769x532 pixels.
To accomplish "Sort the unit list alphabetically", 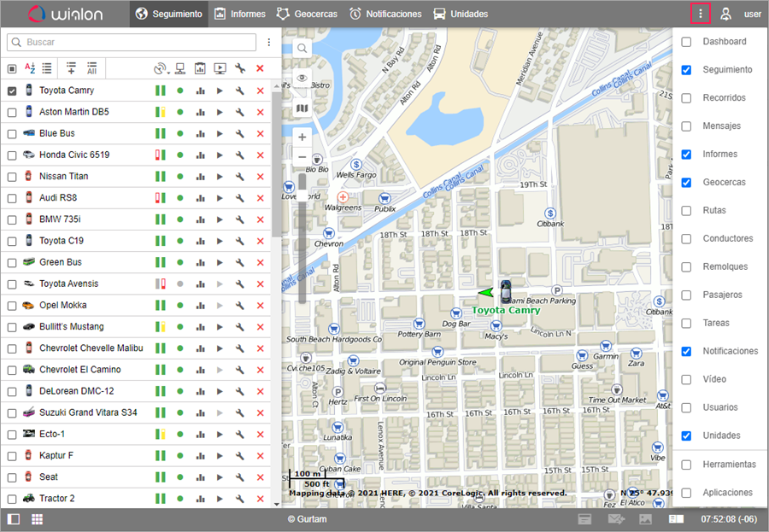I will (x=30, y=68).
